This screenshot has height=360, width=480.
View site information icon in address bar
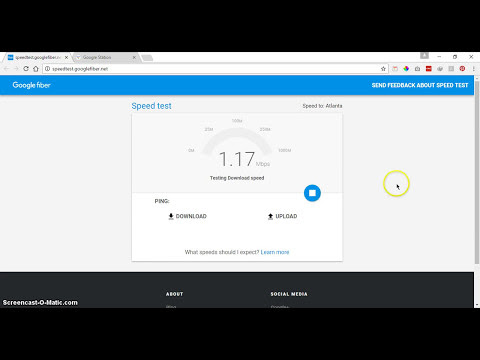click(47, 69)
